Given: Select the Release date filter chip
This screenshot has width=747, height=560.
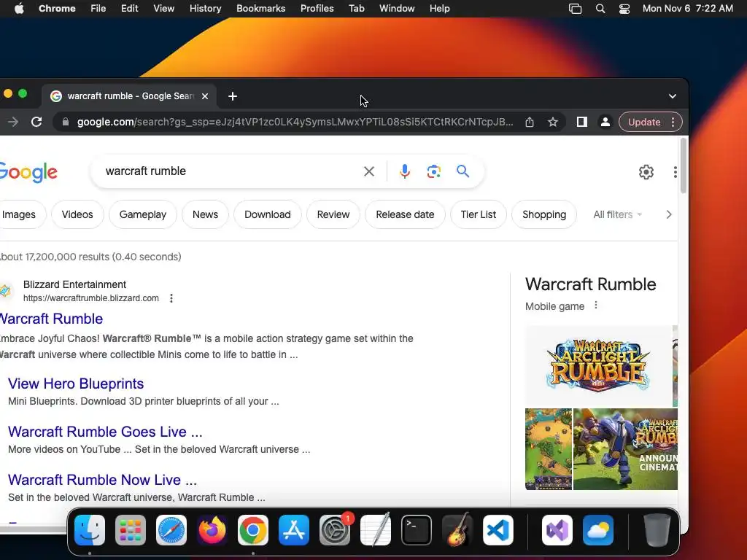Looking at the screenshot, I should [x=405, y=215].
